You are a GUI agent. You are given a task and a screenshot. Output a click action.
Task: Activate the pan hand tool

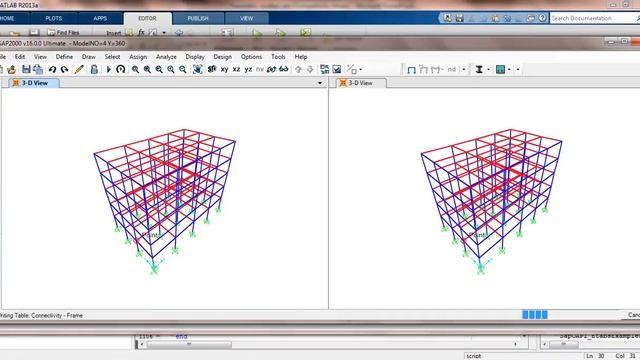[198, 69]
